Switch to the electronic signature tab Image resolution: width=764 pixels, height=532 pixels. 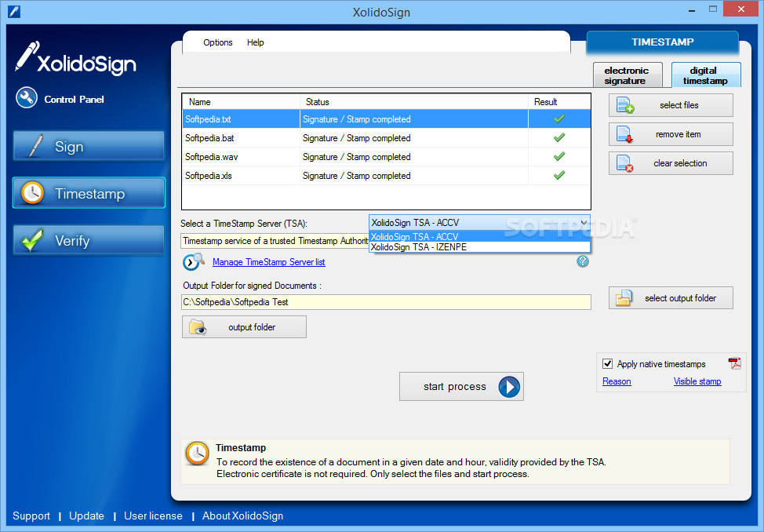point(628,75)
